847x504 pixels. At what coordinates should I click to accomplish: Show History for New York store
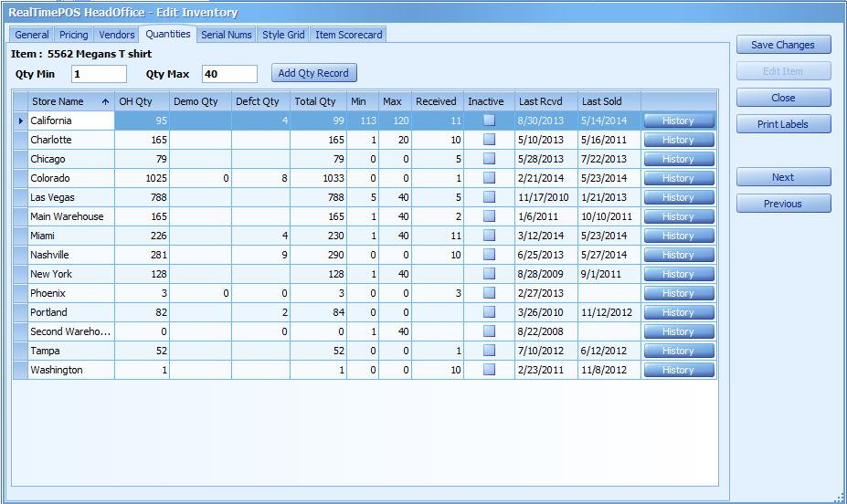[x=678, y=274]
